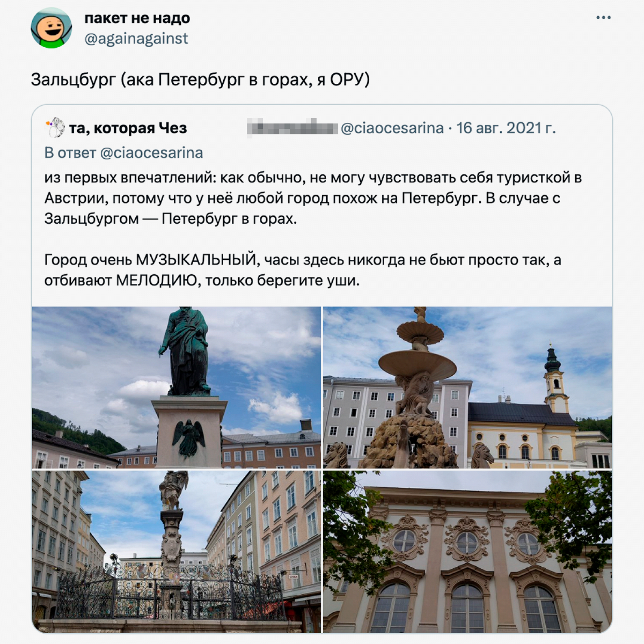The height and width of the screenshot is (644, 644).
Task: Select the word 'ОРУ' in the main tweet
Action: [x=347, y=79]
